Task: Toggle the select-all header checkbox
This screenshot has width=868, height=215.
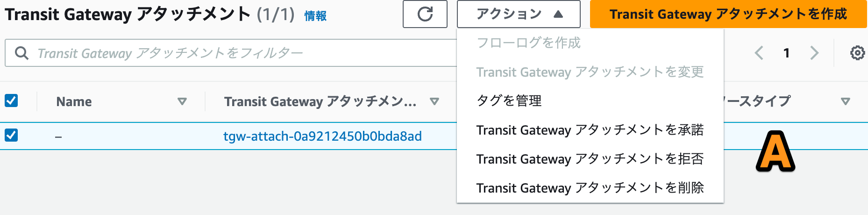Action: [11, 100]
